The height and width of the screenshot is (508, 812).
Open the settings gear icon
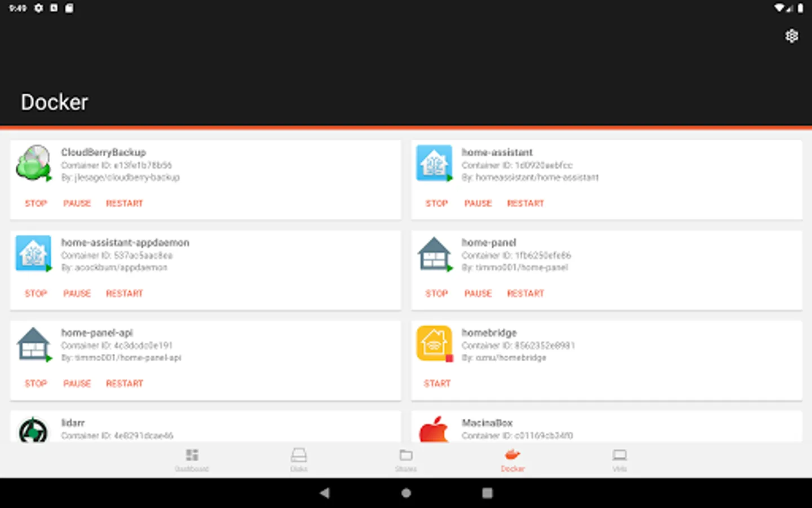(x=792, y=36)
